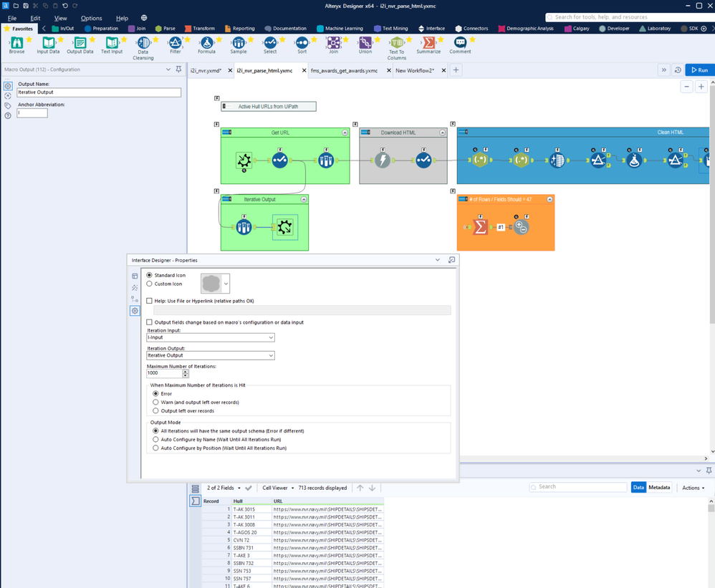Image resolution: width=715 pixels, height=588 pixels.
Task: Select the Standard Icon radio button
Action: (x=149, y=275)
